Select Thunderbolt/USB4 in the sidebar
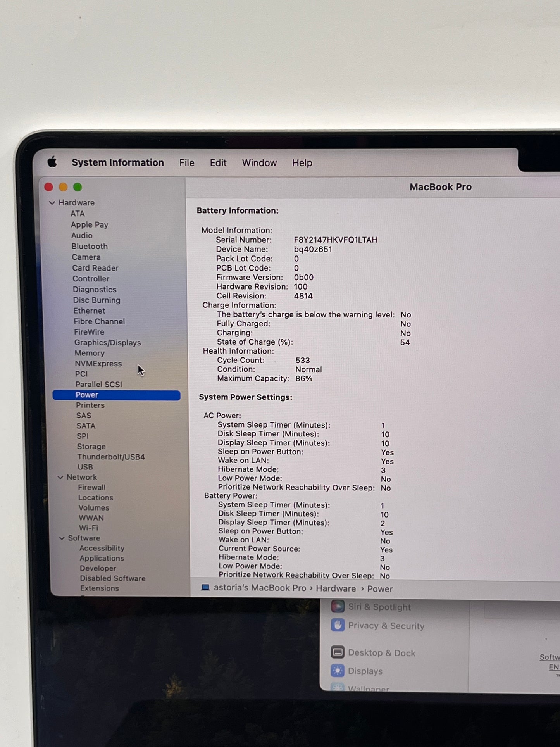The image size is (560, 747). point(111,457)
